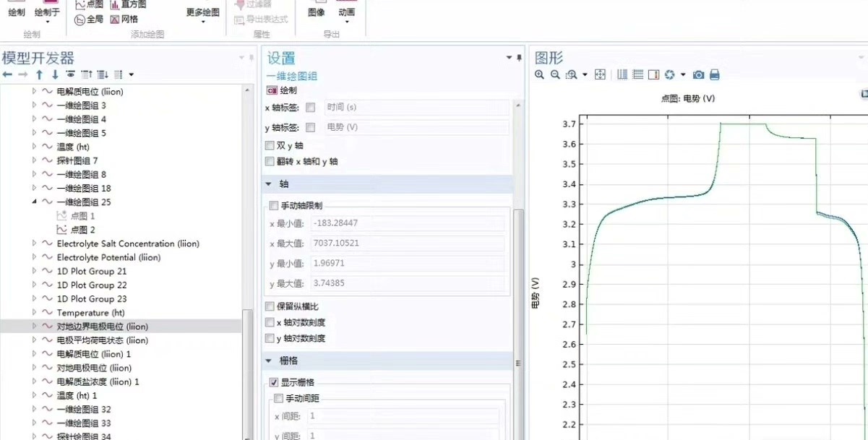Screen dimensions: 868x440
Task: Click the Zoom Extents icon above the plot
Action: tap(600, 74)
